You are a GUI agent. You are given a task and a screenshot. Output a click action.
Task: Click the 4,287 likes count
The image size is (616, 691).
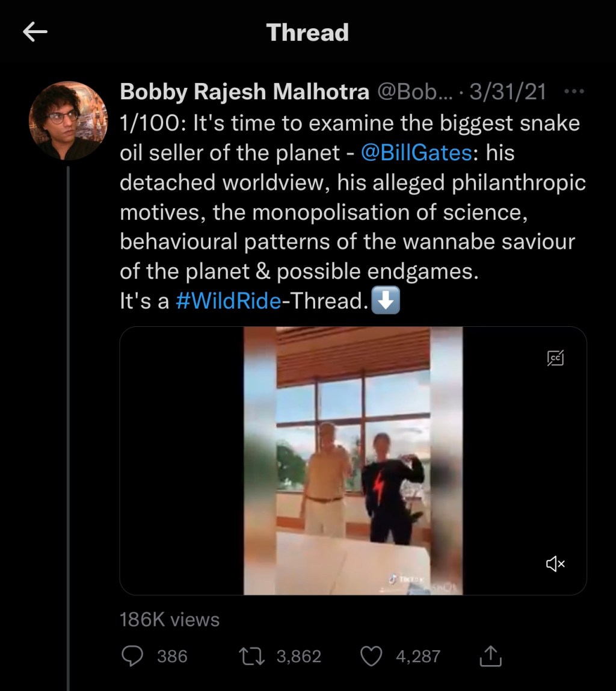pyautogui.click(x=418, y=656)
